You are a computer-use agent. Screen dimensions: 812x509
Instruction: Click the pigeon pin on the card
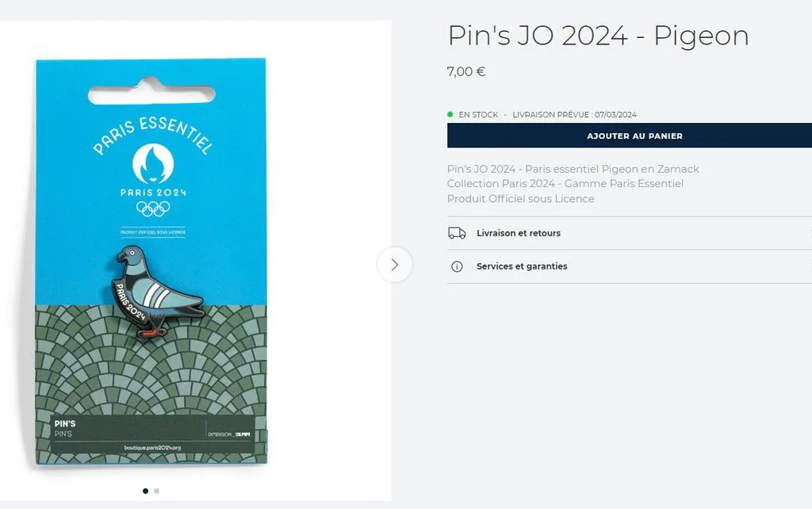156,292
